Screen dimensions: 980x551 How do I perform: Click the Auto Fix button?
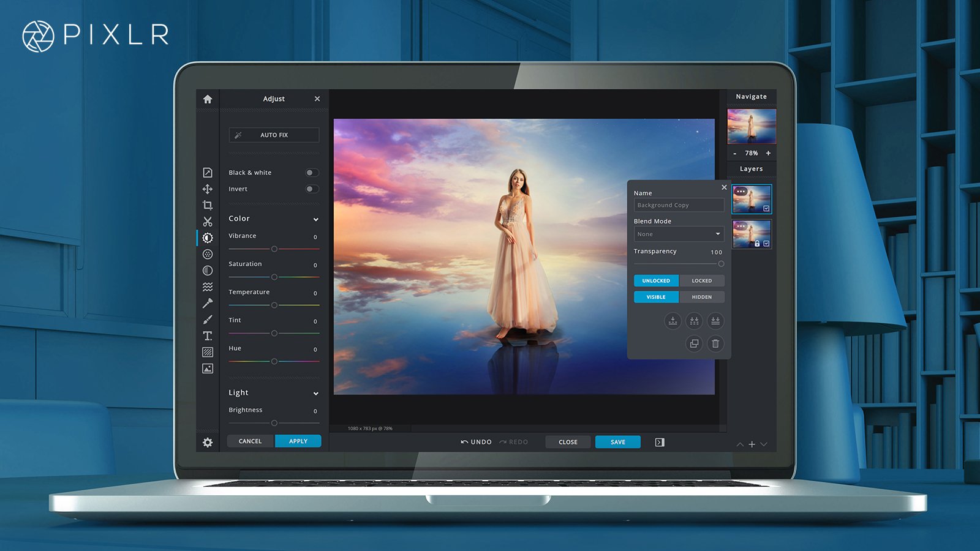[x=274, y=135]
